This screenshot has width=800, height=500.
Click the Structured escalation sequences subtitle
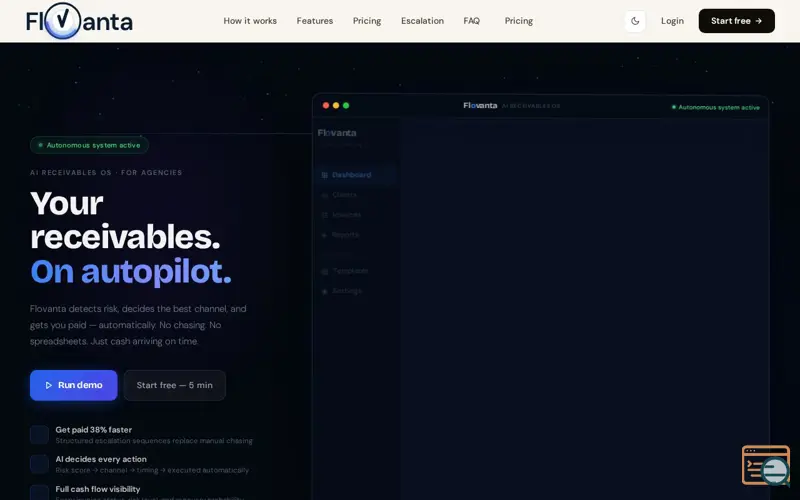[154, 441]
